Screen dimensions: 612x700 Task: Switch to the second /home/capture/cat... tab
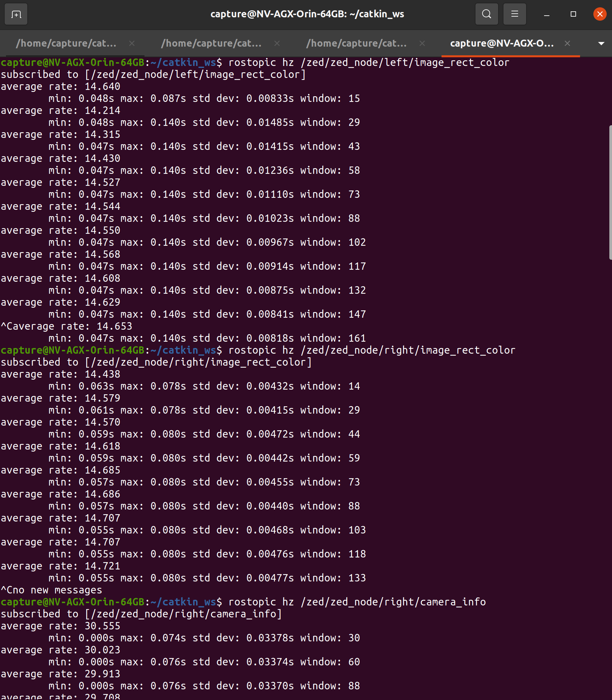[212, 43]
